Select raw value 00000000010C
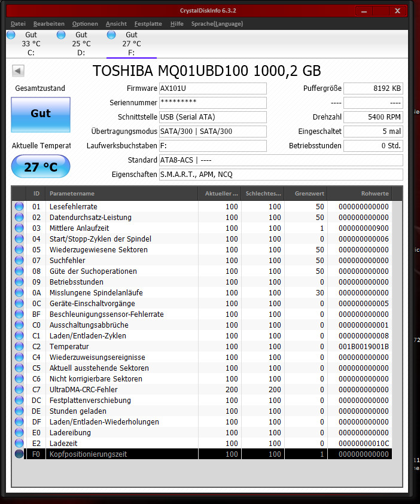This screenshot has width=420, height=504. (x=363, y=443)
